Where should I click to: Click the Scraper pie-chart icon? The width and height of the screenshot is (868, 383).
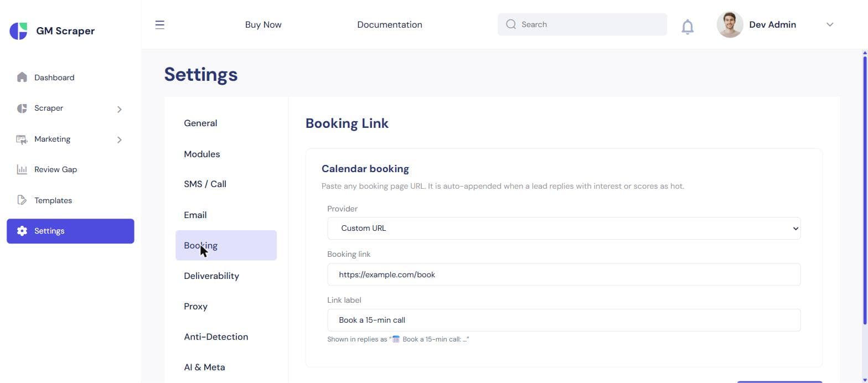coord(22,108)
